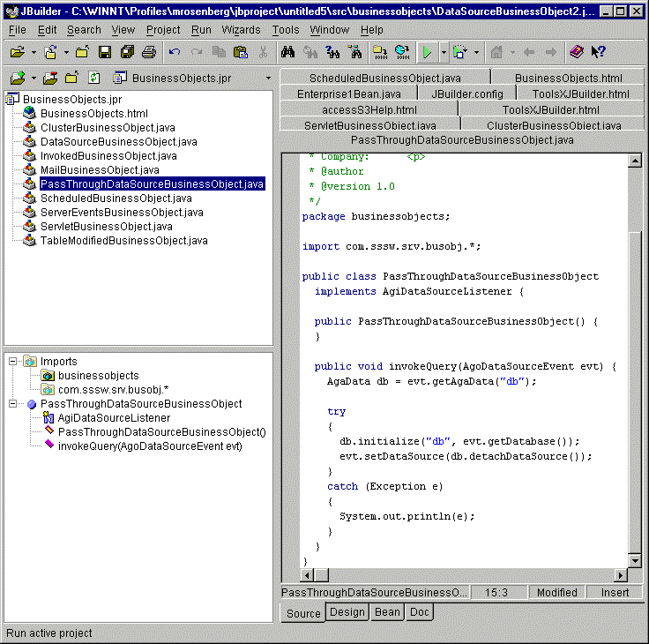Click editor vertical scrollbar down arrow
This screenshot has height=644, width=649.
click(x=635, y=561)
